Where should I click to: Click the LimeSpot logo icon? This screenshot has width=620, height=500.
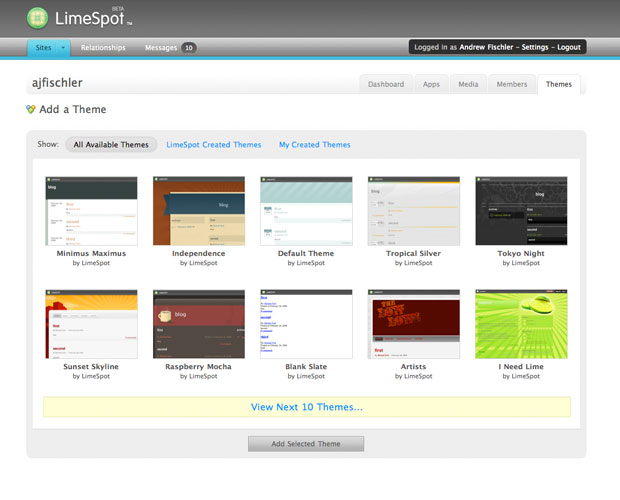click(38, 18)
